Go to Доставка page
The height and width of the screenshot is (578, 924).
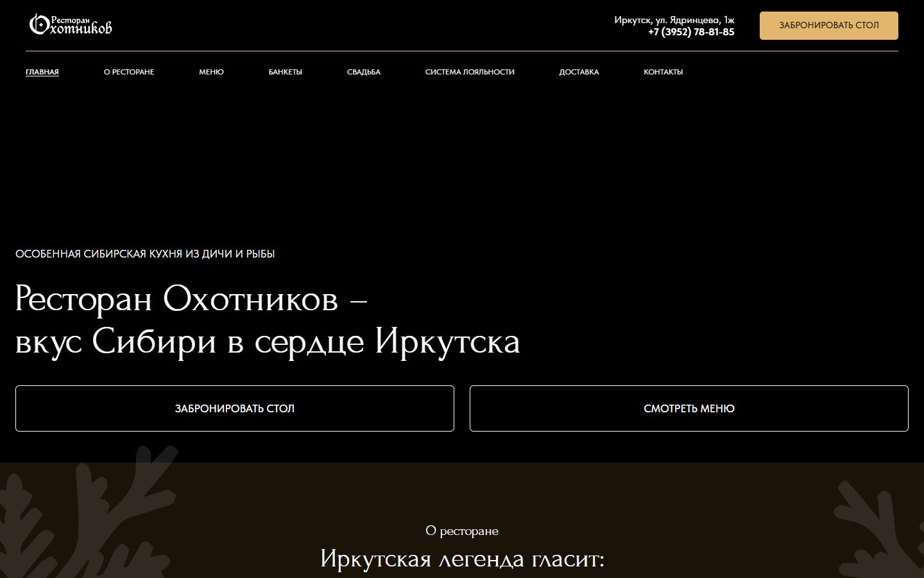[579, 72]
